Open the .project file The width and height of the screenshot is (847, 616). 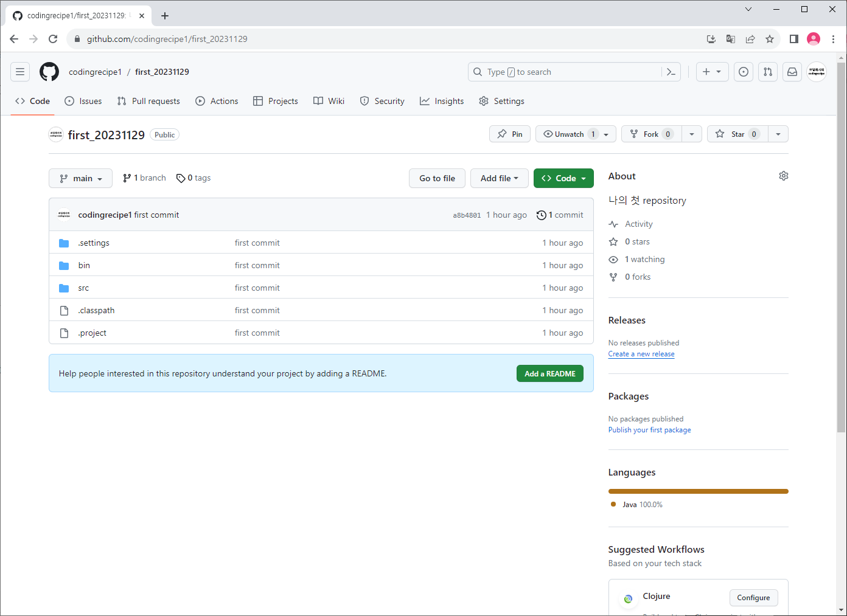tap(92, 333)
